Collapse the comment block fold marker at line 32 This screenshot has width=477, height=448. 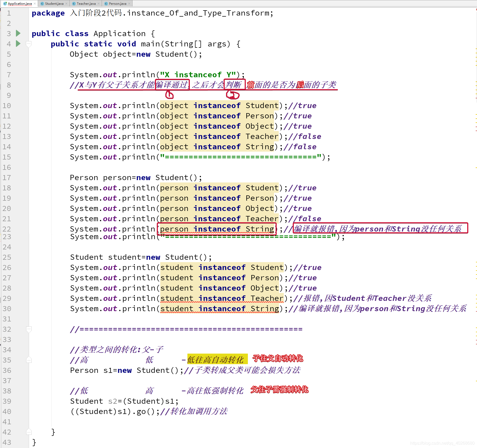(29, 329)
